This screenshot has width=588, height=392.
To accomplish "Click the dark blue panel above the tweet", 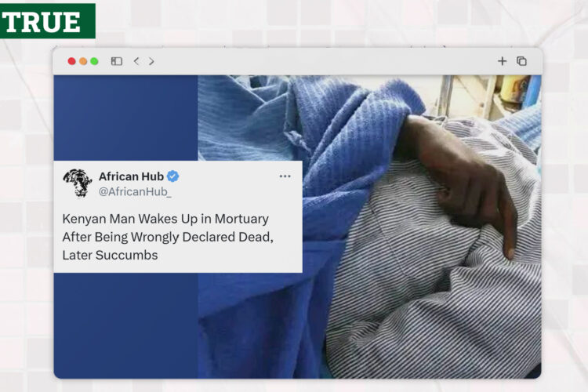I will pos(125,118).
